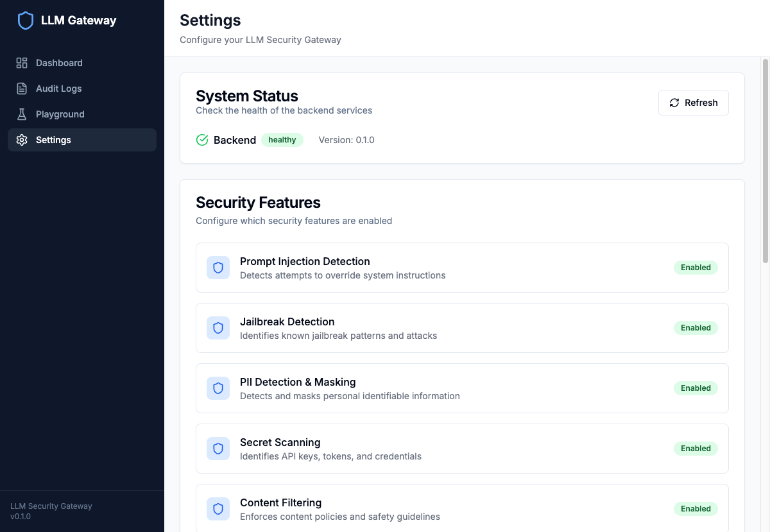Click the shield icon for Jailbreak Detection
770x532 pixels.
click(x=218, y=328)
